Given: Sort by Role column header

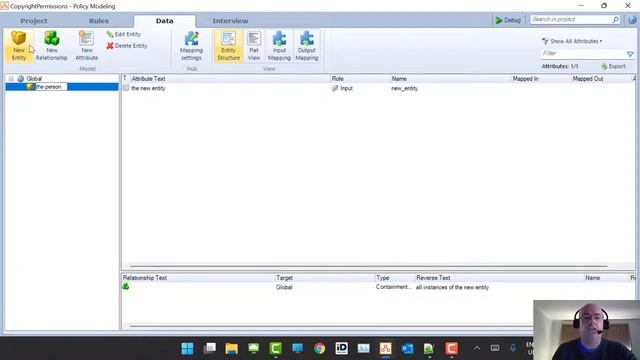Looking at the screenshot, I should click(x=338, y=79).
